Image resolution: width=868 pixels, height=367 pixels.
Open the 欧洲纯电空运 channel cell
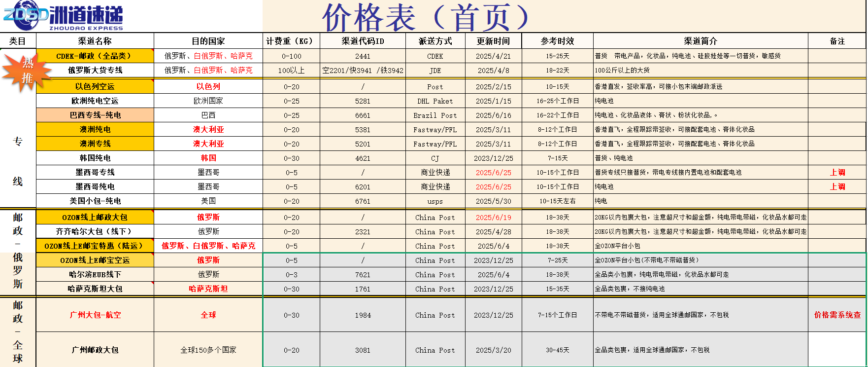pos(95,101)
